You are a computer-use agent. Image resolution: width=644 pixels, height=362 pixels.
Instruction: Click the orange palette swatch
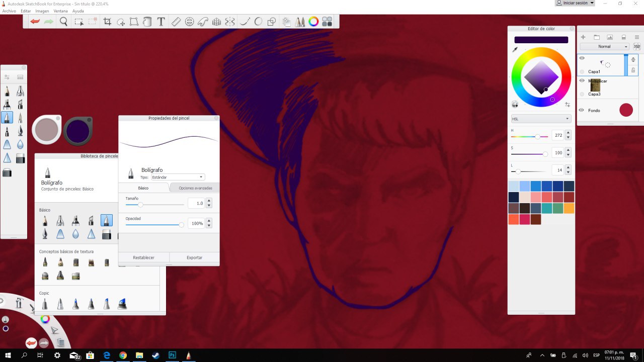tap(569, 208)
